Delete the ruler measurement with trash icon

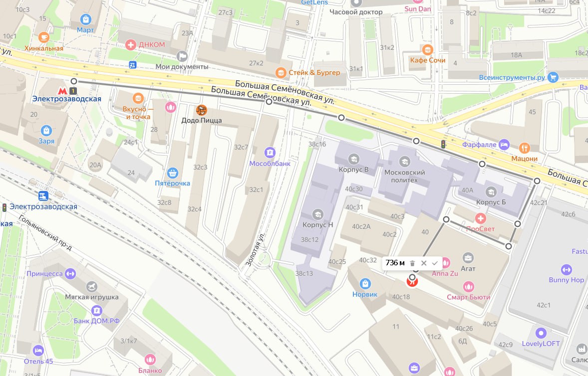[412, 263]
